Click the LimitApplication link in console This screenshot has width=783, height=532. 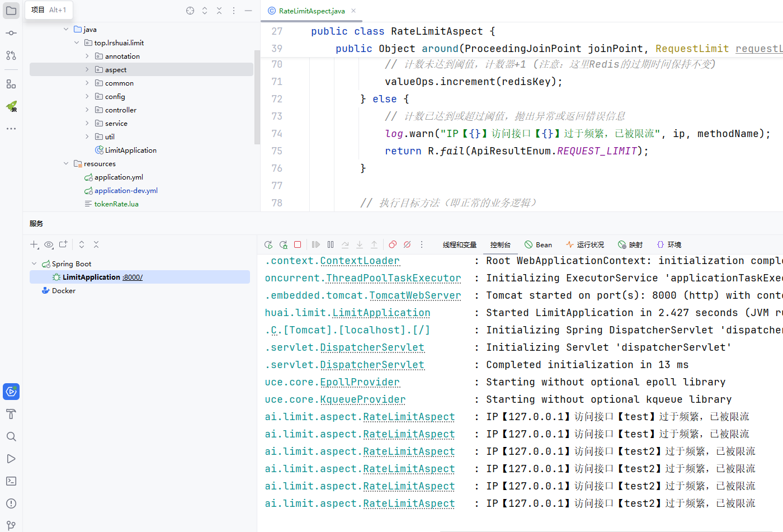pos(381,313)
